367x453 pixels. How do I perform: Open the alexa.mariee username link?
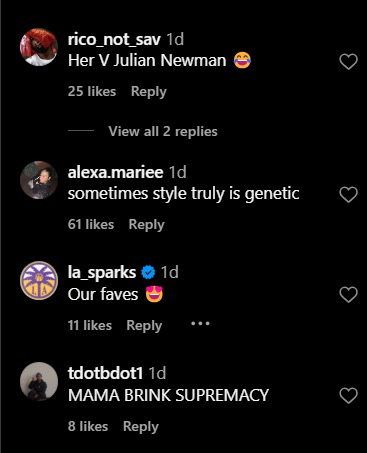[x=115, y=172]
